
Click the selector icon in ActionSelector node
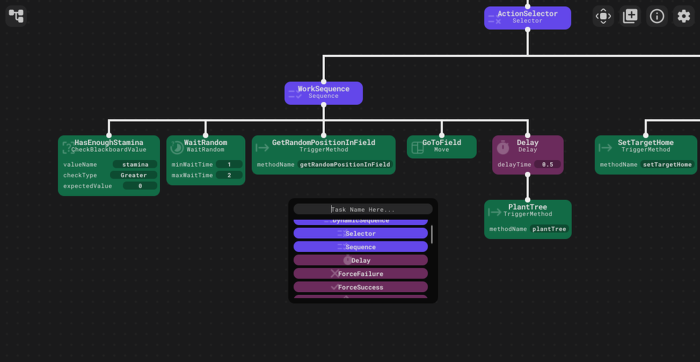tap(495, 19)
